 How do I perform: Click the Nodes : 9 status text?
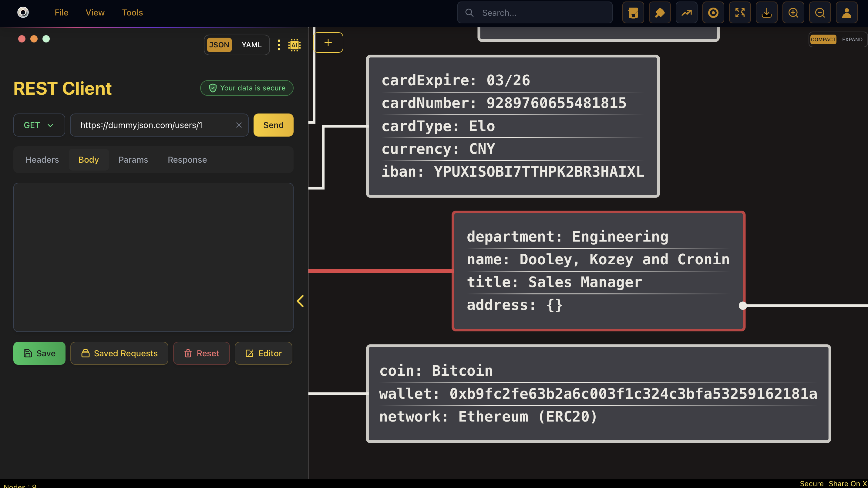click(20, 486)
